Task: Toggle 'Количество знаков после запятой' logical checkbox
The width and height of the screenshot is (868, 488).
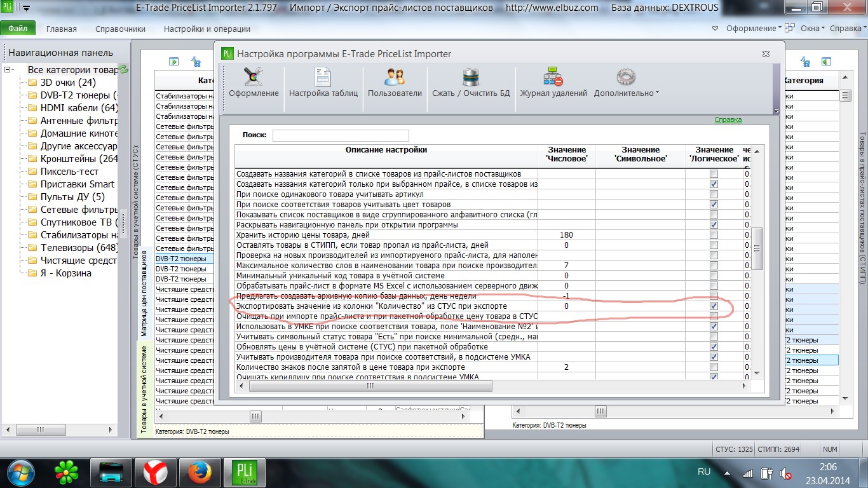Action: pos(714,367)
